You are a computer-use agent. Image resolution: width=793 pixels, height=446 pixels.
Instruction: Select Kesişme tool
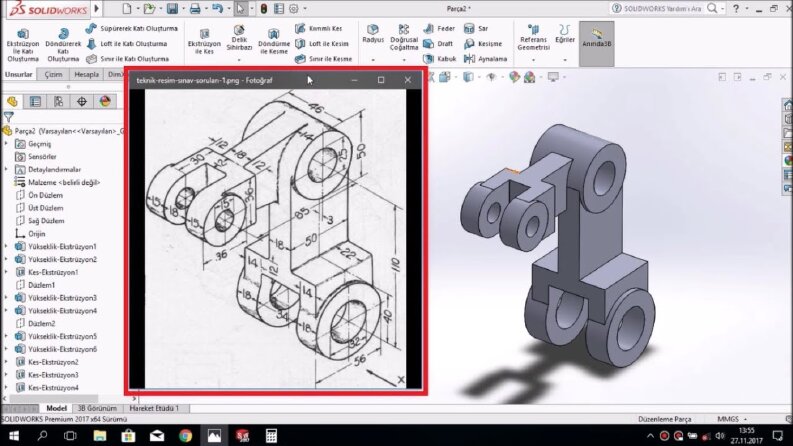483,43
